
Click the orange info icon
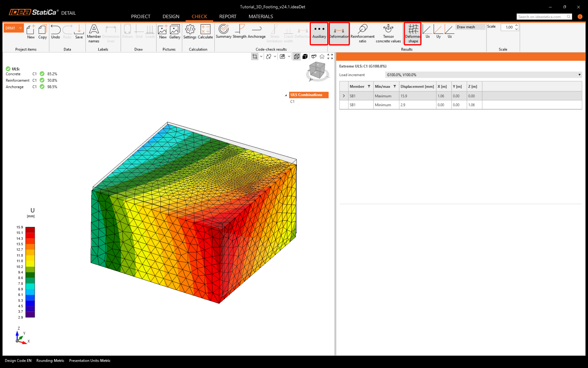[580, 17]
